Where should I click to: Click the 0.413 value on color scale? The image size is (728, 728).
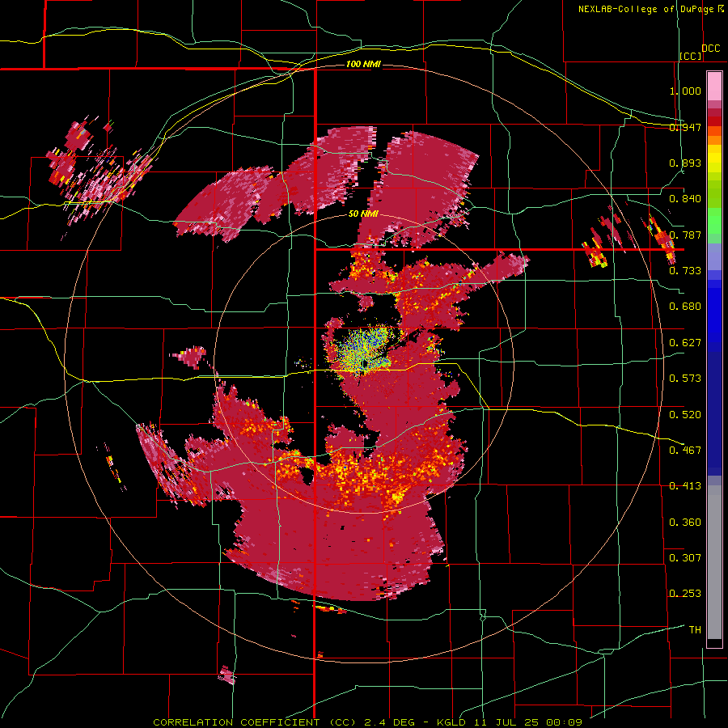(x=685, y=486)
